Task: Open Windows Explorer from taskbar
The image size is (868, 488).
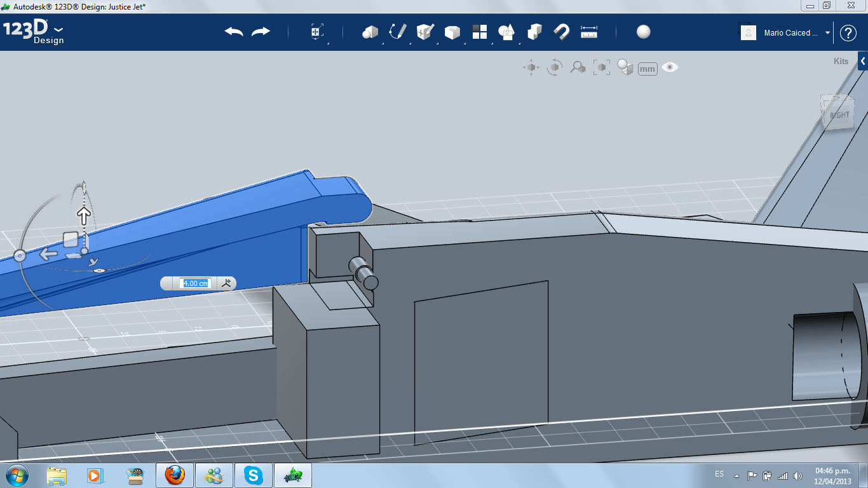Action: (x=57, y=475)
